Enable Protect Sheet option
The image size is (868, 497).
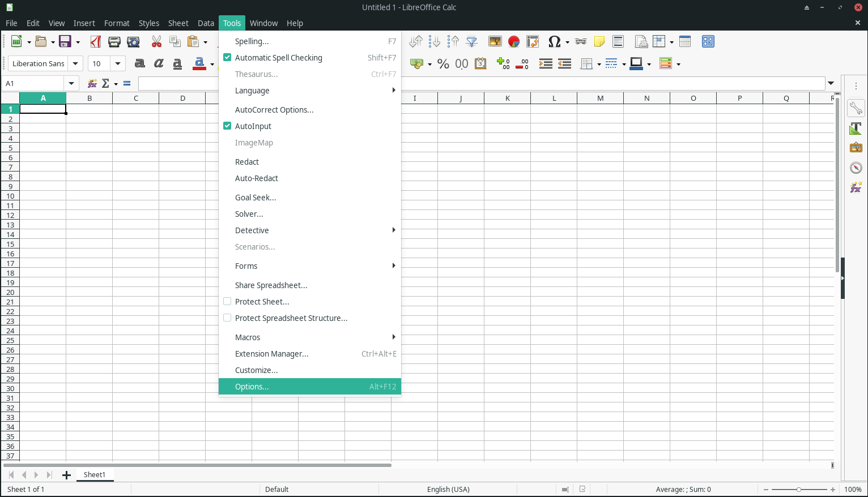[261, 301]
